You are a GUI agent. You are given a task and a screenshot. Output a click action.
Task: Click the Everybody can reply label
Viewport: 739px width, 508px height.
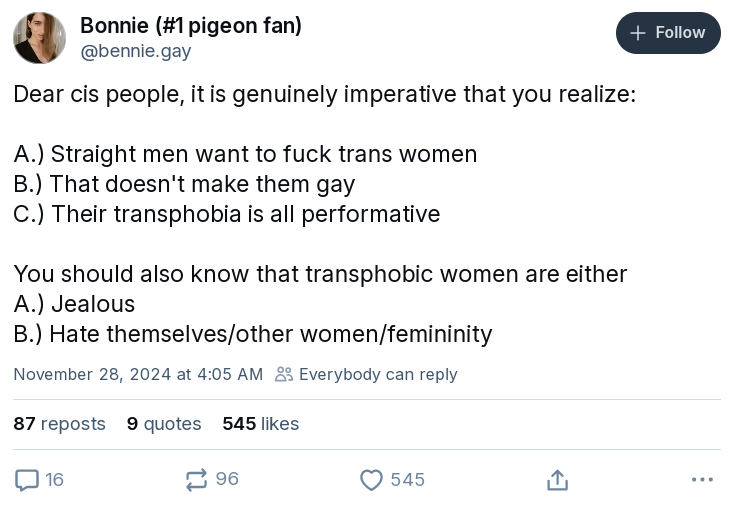(378, 374)
